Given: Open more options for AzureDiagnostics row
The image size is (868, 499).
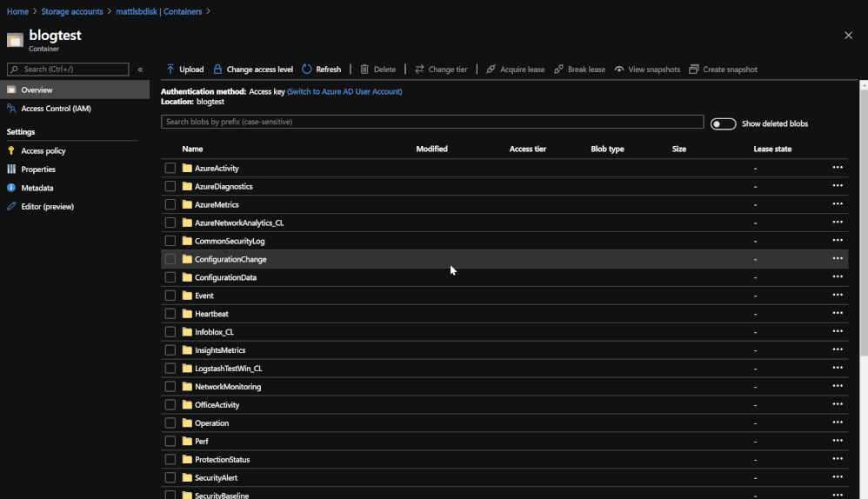Looking at the screenshot, I should pyautogui.click(x=838, y=185).
